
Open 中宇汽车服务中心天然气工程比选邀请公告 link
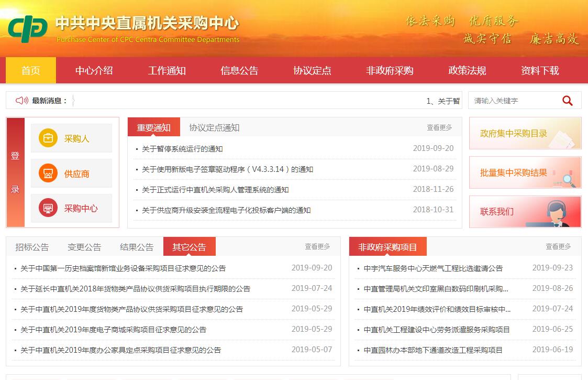click(x=433, y=268)
